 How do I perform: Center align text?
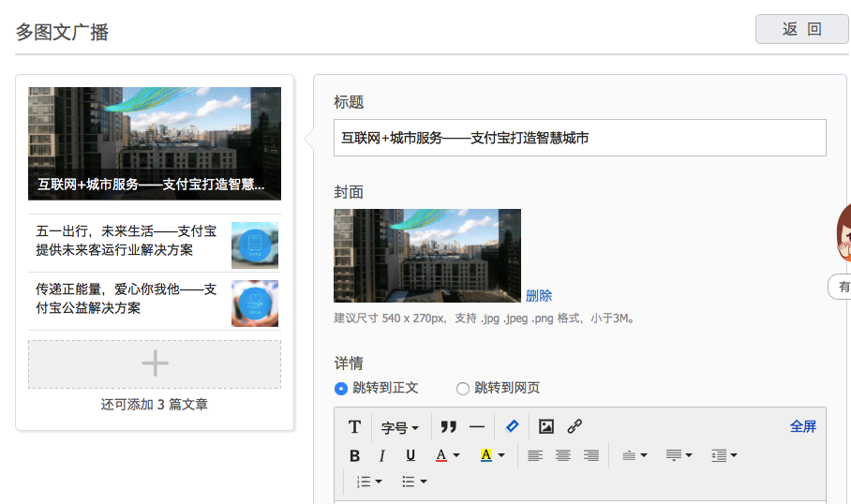(x=563, y=455)
